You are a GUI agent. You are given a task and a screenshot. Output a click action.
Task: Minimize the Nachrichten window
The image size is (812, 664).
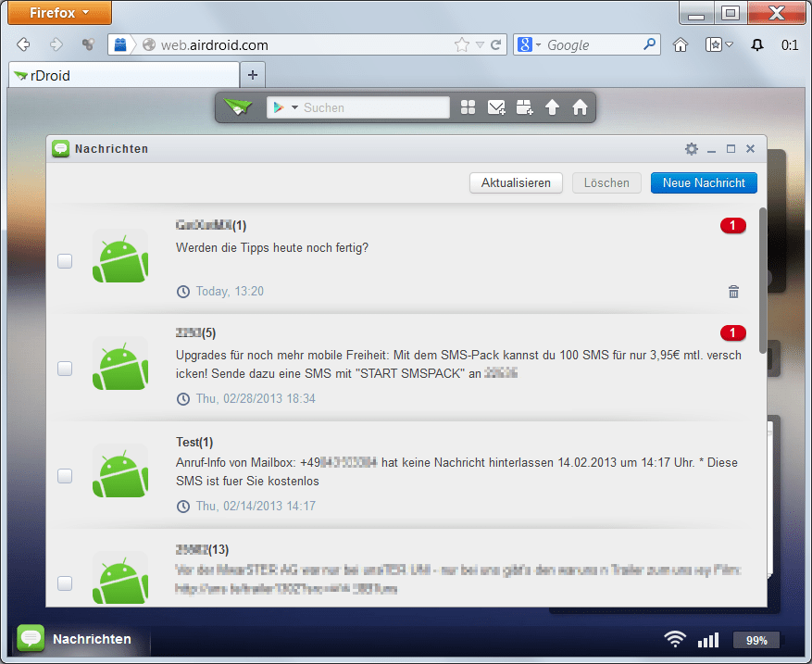[x=711, y=150]
